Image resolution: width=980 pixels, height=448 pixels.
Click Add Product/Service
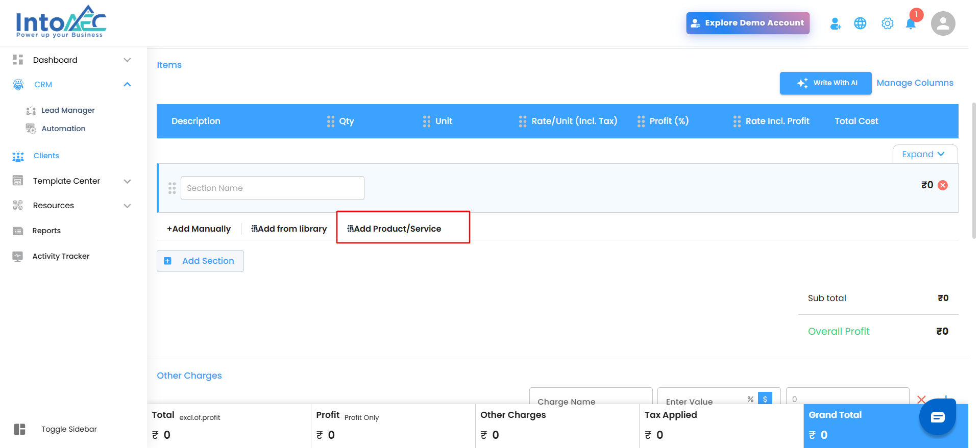point(394,229)
